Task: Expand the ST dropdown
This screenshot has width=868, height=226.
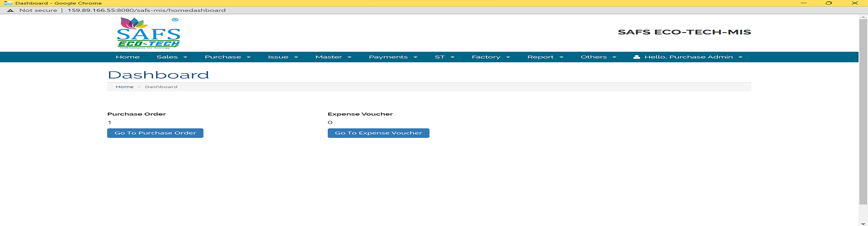Action: click(x=444, y=57)
